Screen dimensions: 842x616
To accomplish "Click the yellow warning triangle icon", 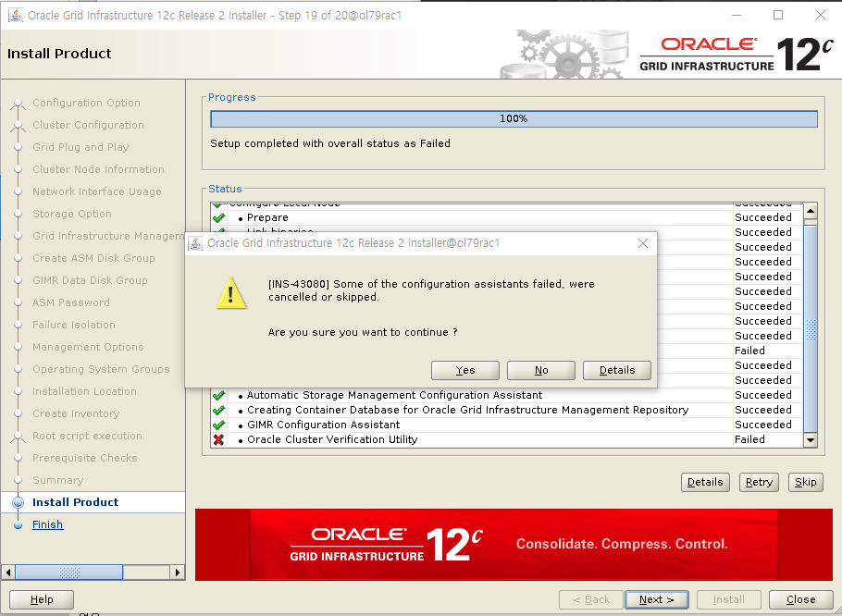I will [x=231, y=293].
